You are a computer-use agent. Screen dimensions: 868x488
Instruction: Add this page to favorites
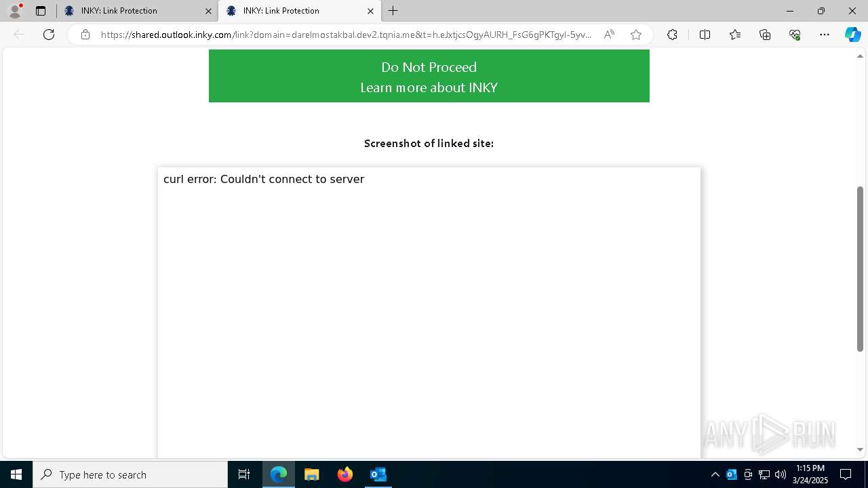click(x=636, y=35)
